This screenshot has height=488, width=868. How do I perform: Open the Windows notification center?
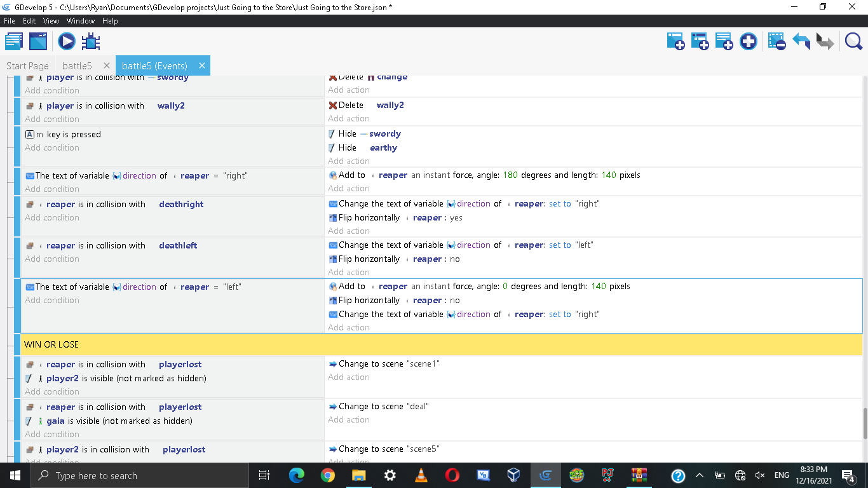[848, 475]
